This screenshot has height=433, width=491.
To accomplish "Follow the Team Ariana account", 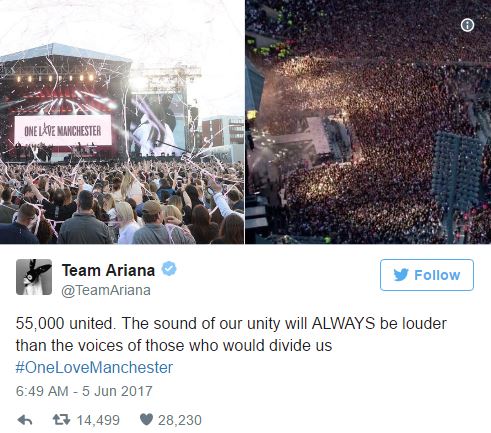I will [427, 275].
